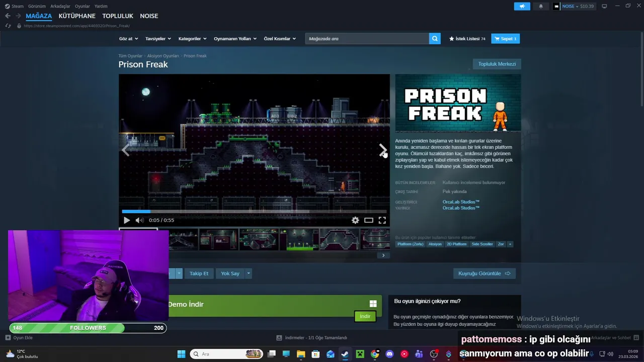Seek on the video progress bar

[254, 211]
